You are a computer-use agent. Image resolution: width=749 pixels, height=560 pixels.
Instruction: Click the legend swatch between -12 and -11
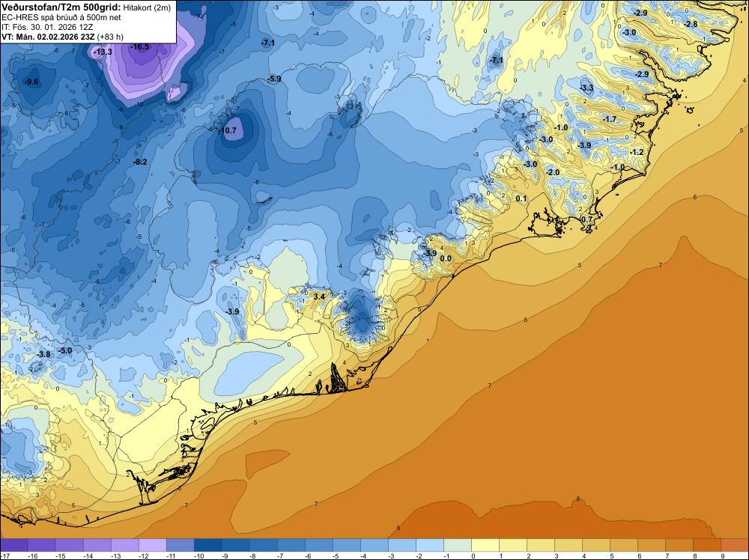153,545
